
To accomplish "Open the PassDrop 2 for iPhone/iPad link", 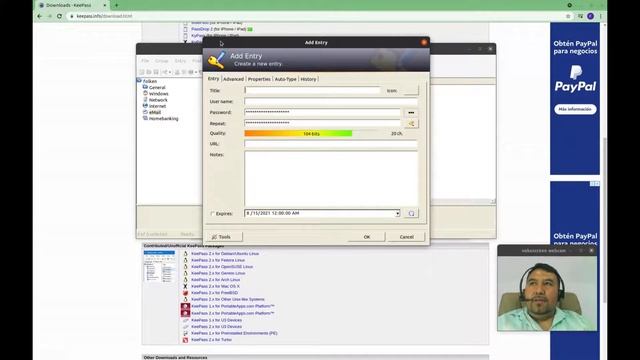I will pyautogui.click(x=218, y=29).
